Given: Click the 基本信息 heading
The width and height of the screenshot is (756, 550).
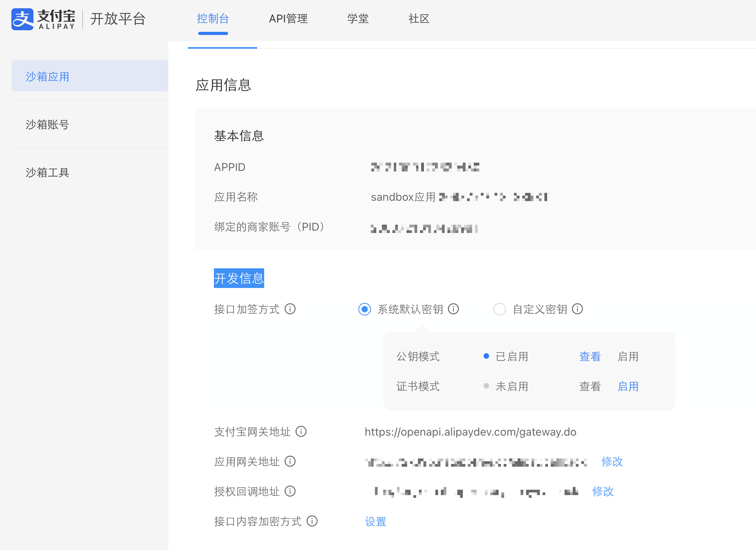Looking at the screenshot, I should [x=239, y=136].
